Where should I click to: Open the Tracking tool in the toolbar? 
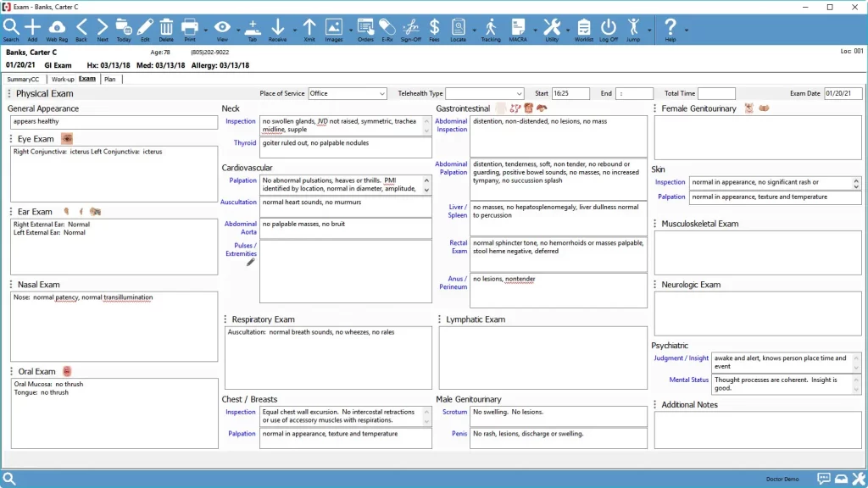click(492, 28)
